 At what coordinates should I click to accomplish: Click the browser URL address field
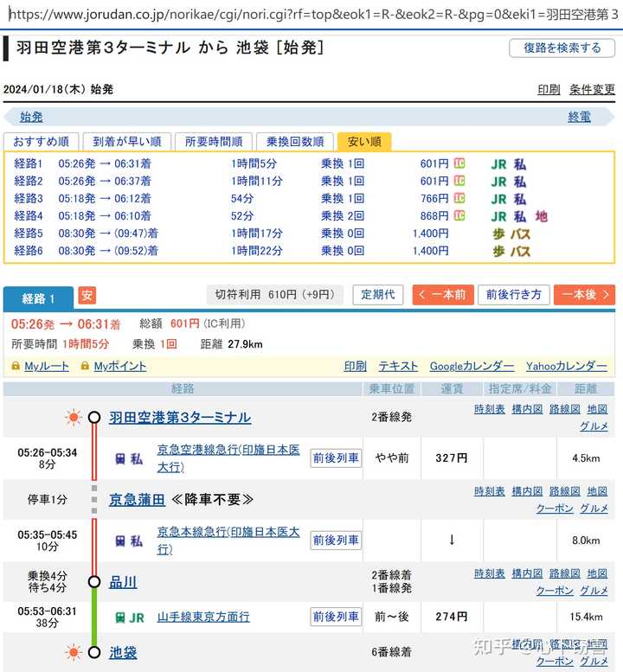click(311, 14)
